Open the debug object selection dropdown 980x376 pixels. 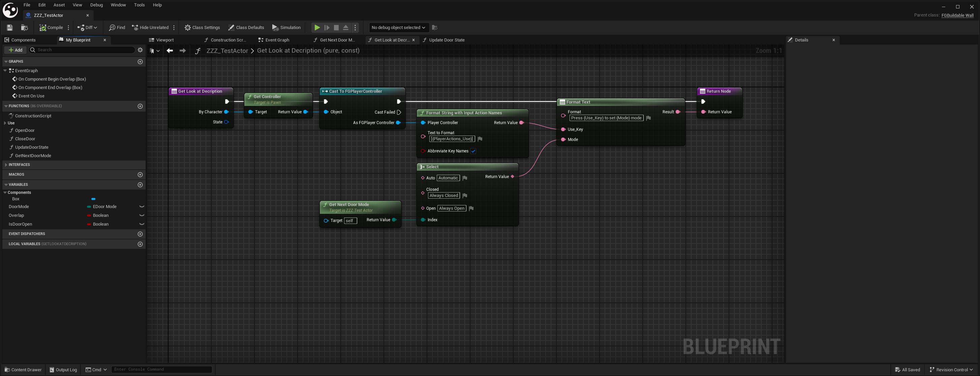pyautogui.click(x=398, y=27)
